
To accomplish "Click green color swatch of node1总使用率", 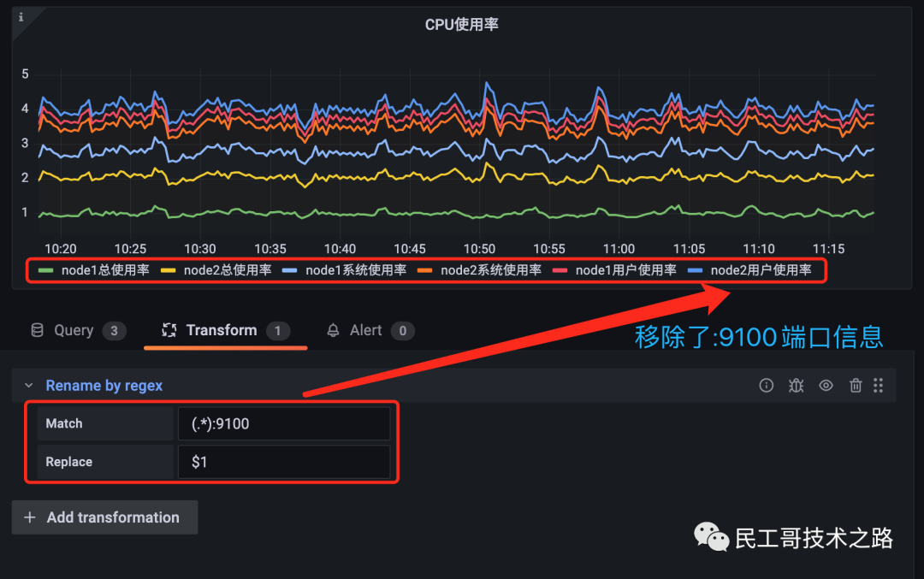I will tap(45, 270).
